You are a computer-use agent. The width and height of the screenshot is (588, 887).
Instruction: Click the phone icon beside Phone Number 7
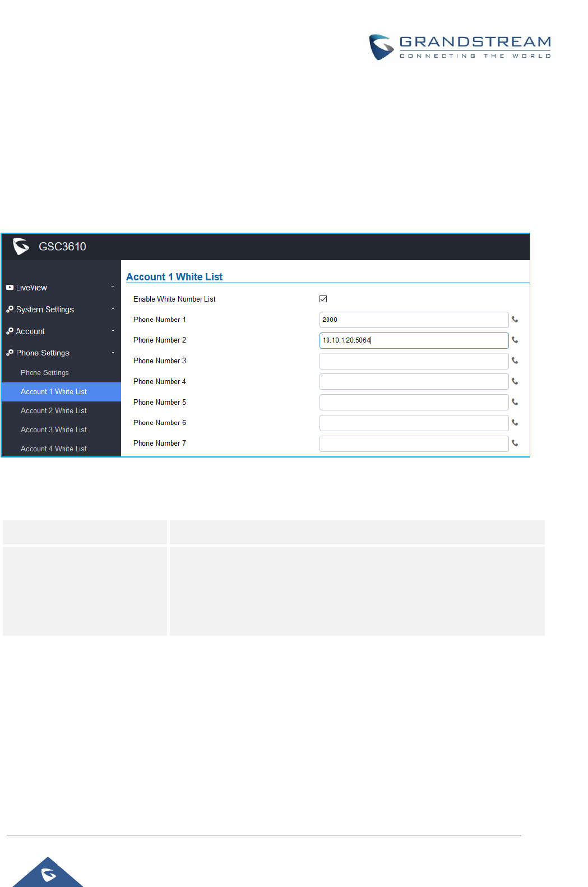(x=515, y=444)
